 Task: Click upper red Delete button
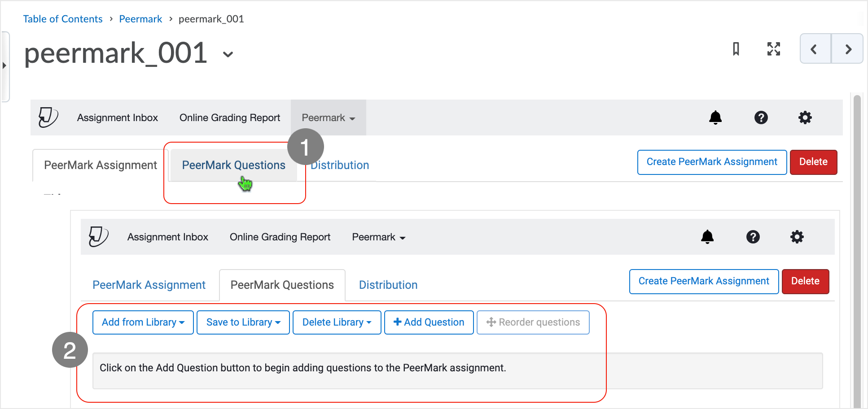(813, 162)
